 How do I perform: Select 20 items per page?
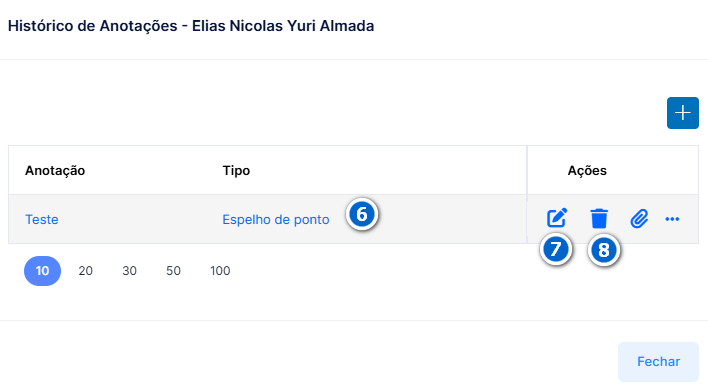pos(85,271)
